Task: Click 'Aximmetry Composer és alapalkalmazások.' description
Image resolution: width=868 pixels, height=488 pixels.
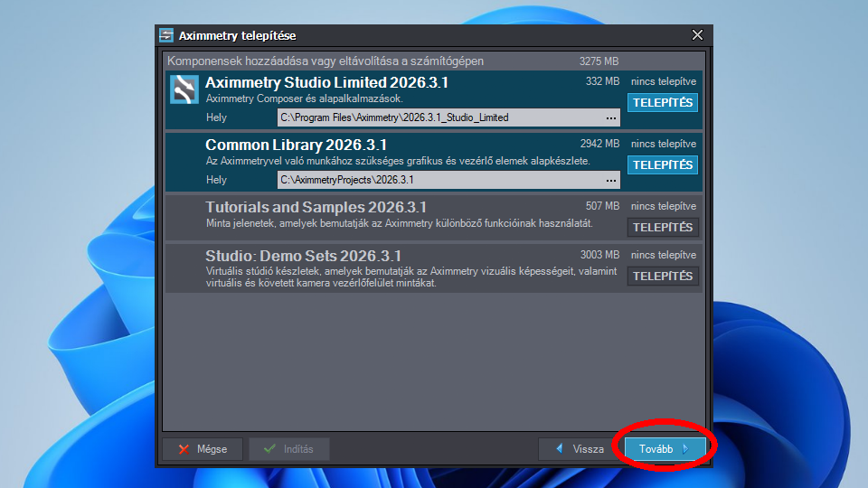Action: pos(305,99)
